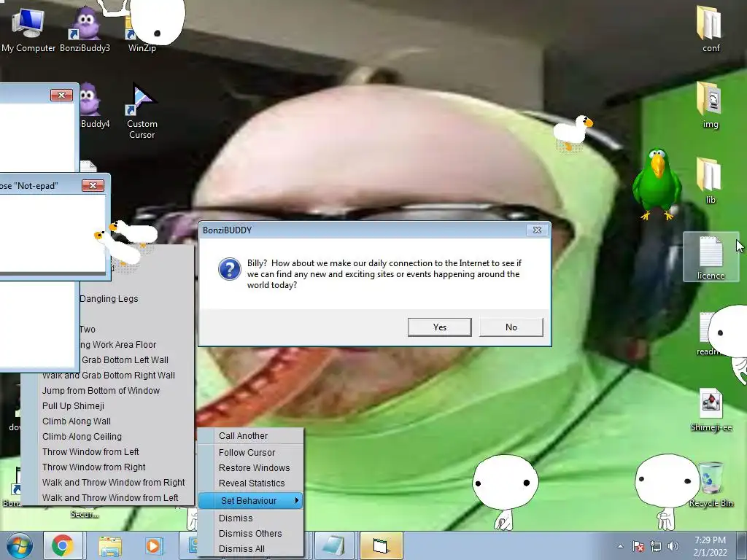The height and width of the screenshot is (560, 747).
Task: Select the Buddy4 purple gorilla shortcut
Action: (x=94, y=106)
